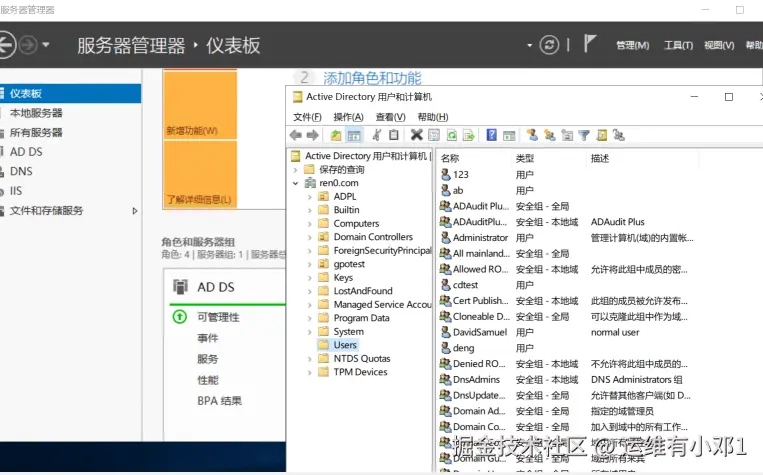Open the 帮助(H) menu in AD Users
Viewport: 763px width, 475px height.
[x=433, y=117]
